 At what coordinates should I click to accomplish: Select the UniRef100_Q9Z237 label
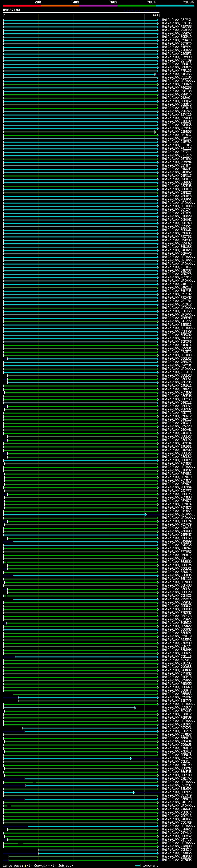pos(177,785)
